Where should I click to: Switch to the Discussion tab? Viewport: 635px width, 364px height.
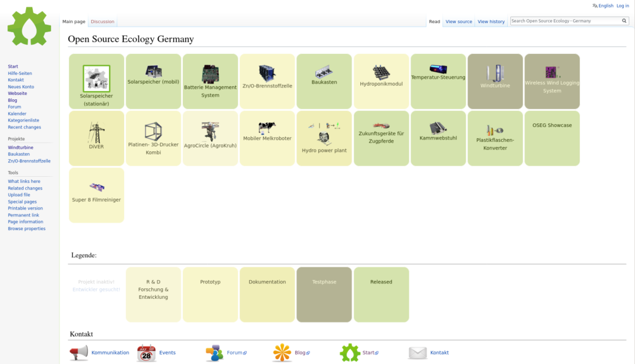pos(102,21)
